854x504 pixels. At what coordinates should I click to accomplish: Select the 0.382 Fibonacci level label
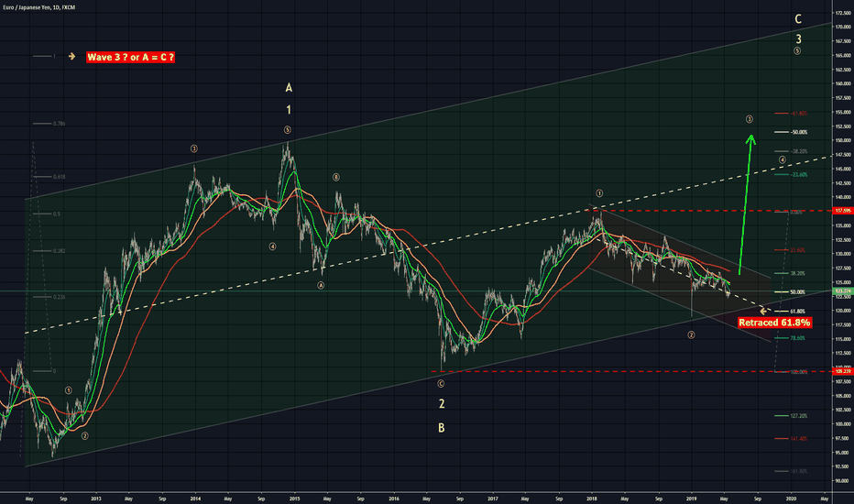point(59,251)
